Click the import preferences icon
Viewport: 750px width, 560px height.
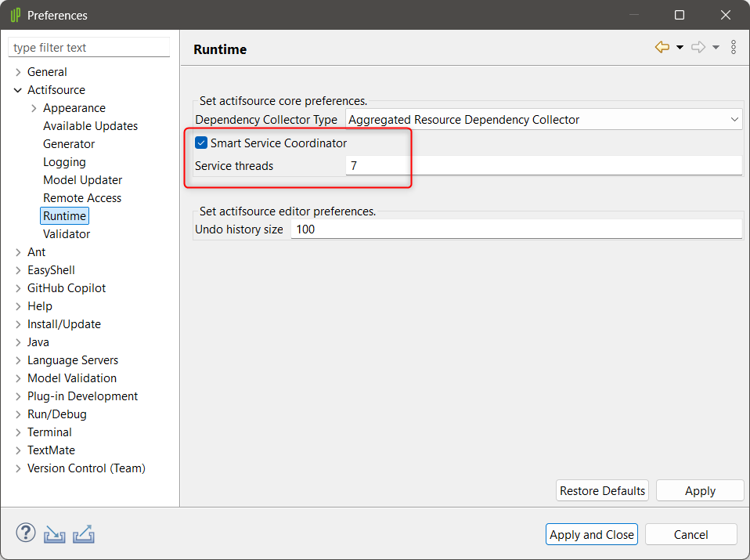[x=55, y=534]
